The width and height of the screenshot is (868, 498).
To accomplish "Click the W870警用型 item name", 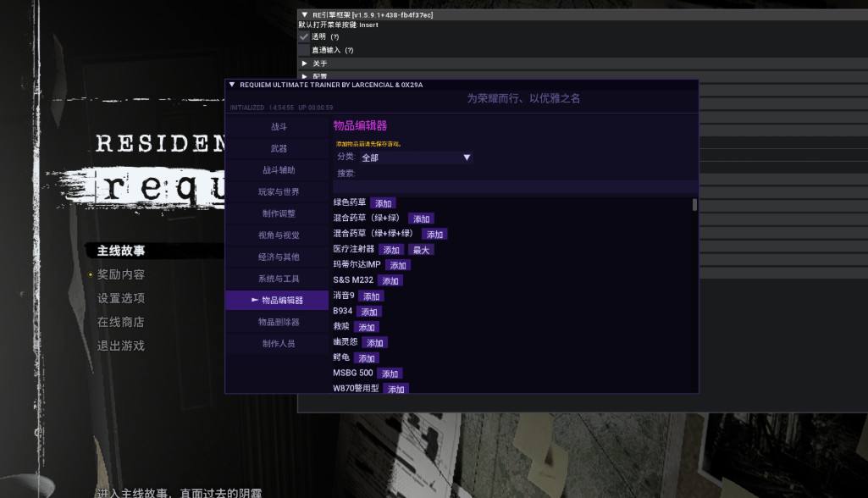I will pos(356,388).
